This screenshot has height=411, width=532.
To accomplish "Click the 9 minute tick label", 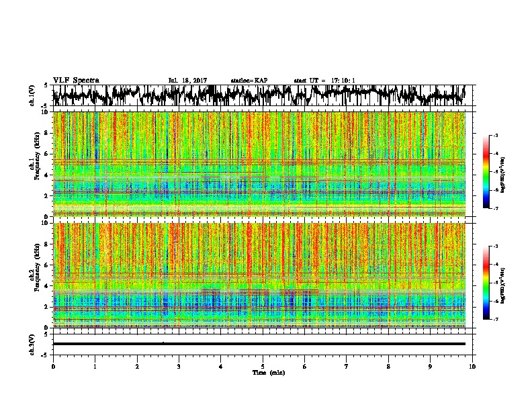I will 430,367.
